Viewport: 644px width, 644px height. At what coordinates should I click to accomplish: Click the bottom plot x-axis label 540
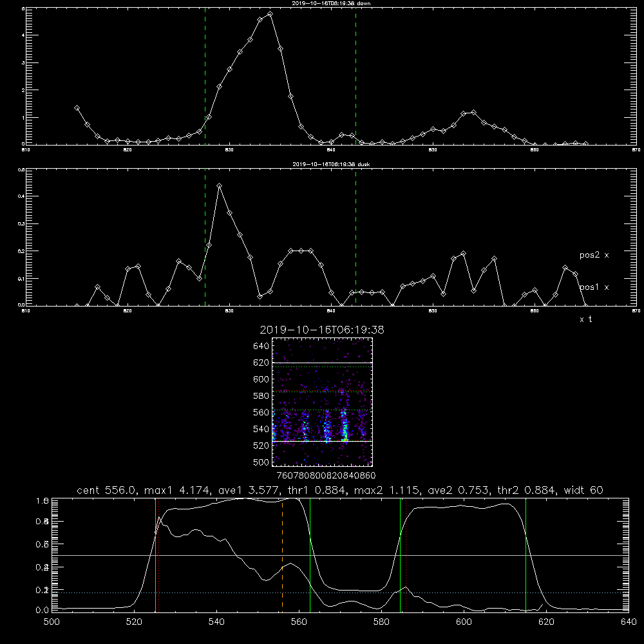click(216, 622)
